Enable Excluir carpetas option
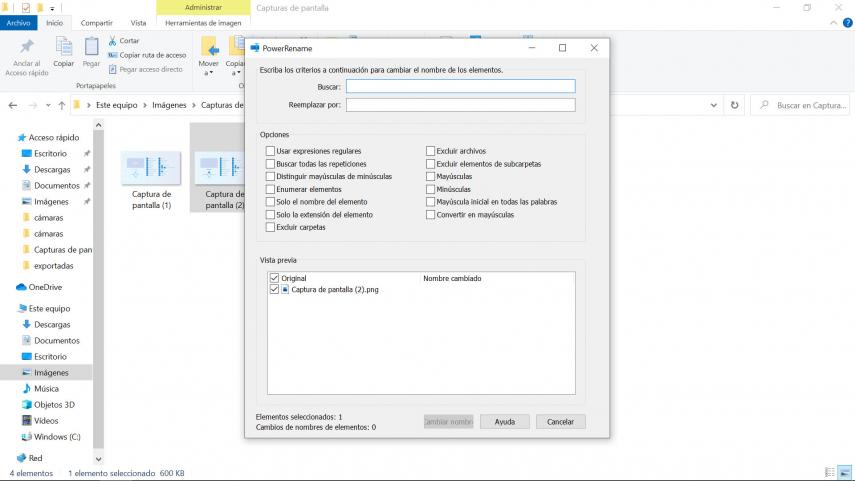Screen dimensions: 855x481 pyautogui.click(x=270, y=227)
